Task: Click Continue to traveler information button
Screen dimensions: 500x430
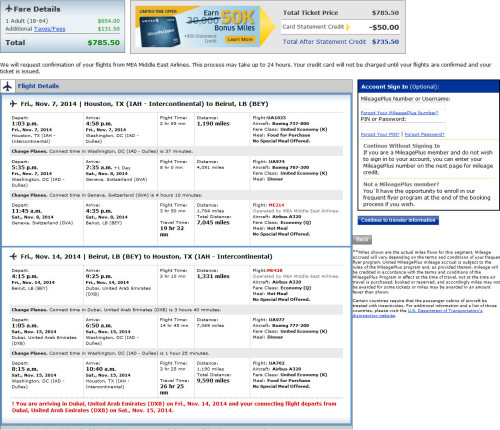Action: [398, 220]
